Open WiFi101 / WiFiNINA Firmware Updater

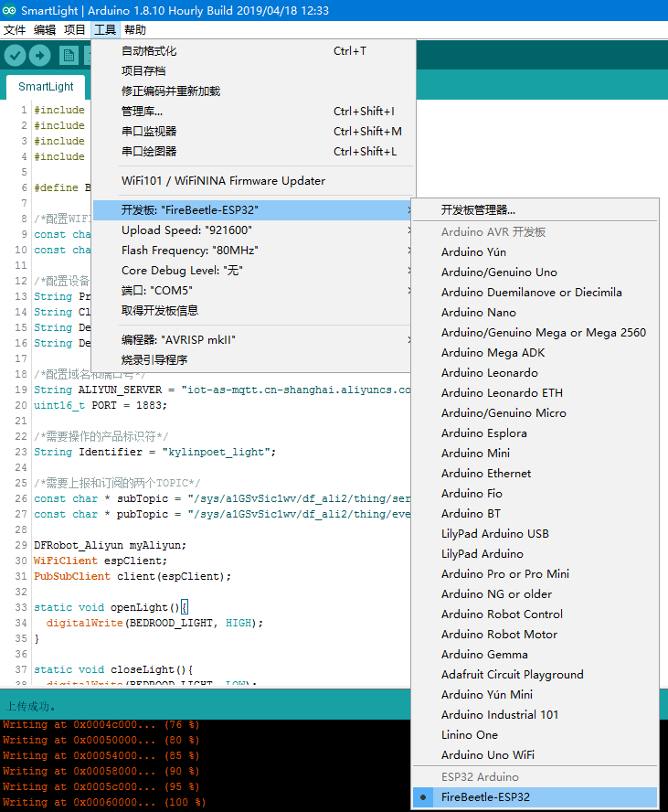(x=253, y=181)
